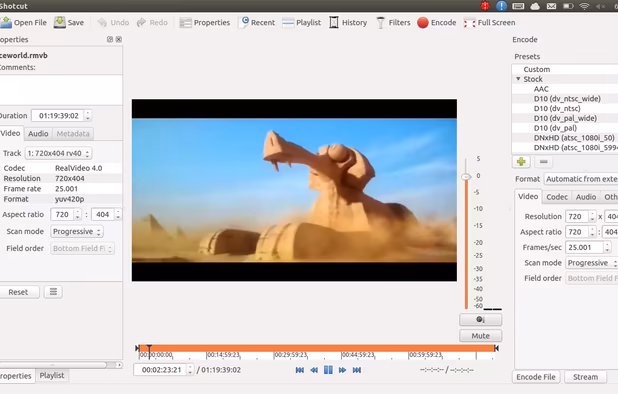The image size is (618, 394).
Task: Open the mail indicator in top bar
Action: coord(551,6)
